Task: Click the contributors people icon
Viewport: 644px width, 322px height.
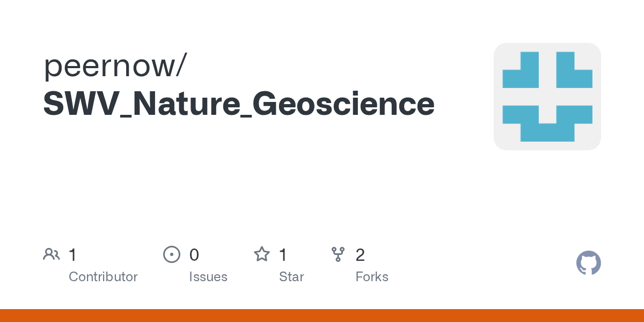Action: pos(52,254)
